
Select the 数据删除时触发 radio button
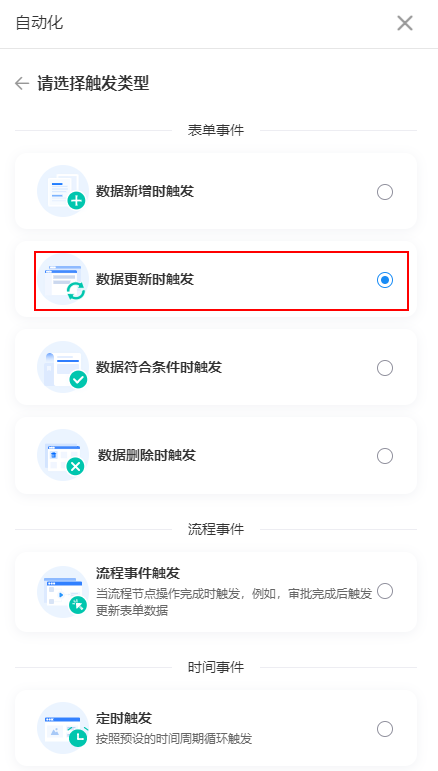pyautogui.click(x=385, y=456)
